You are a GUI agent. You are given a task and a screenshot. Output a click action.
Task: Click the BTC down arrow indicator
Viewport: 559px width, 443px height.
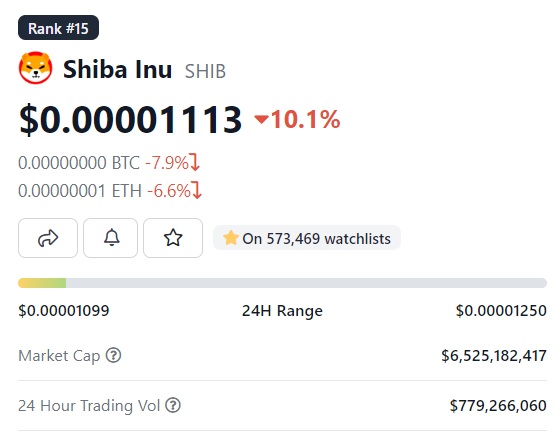point(195,162)
